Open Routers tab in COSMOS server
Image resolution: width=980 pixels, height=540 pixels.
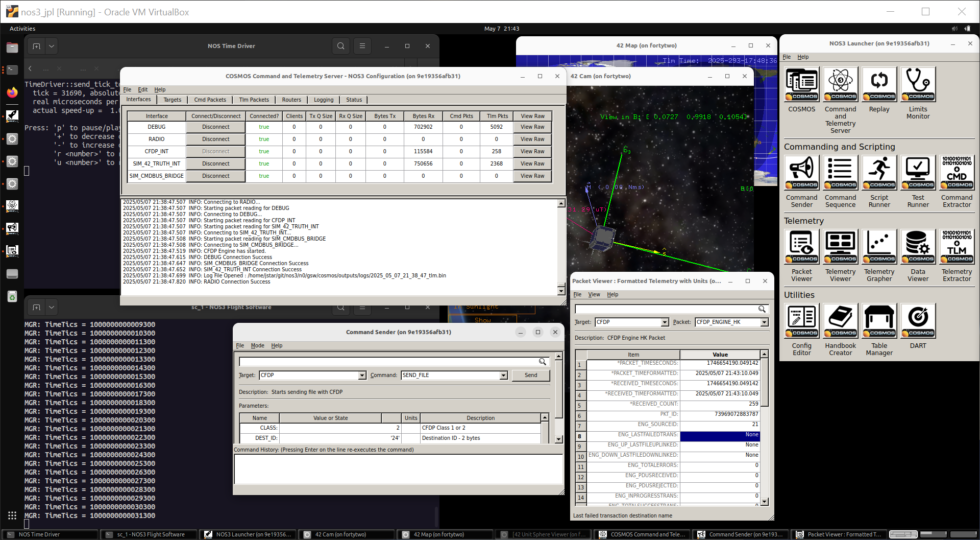291,100
